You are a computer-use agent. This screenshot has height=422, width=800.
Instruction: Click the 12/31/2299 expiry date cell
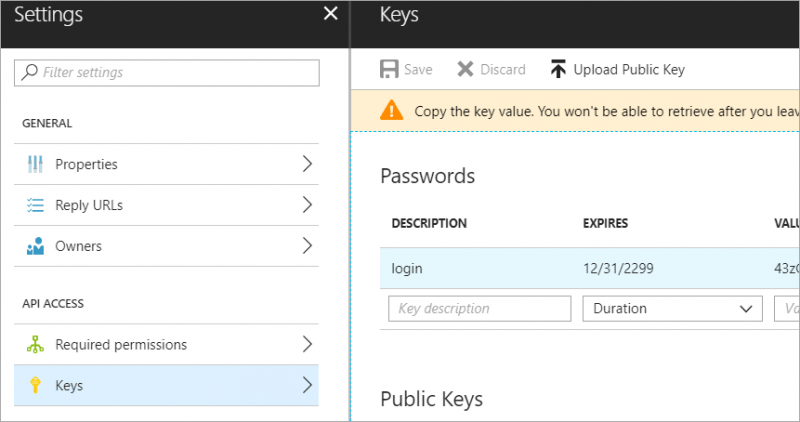618,268
